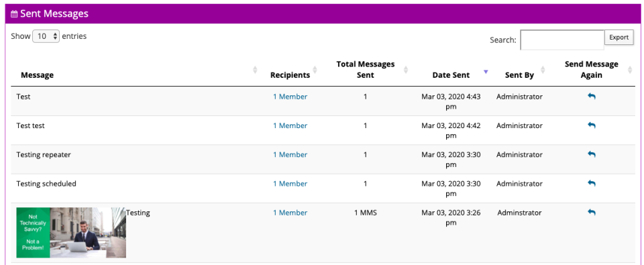This screenshot has width=644, height=265.
Task: Sort table by Total Messages Sent
Action: pyautogui.click(x=406, y=70)
